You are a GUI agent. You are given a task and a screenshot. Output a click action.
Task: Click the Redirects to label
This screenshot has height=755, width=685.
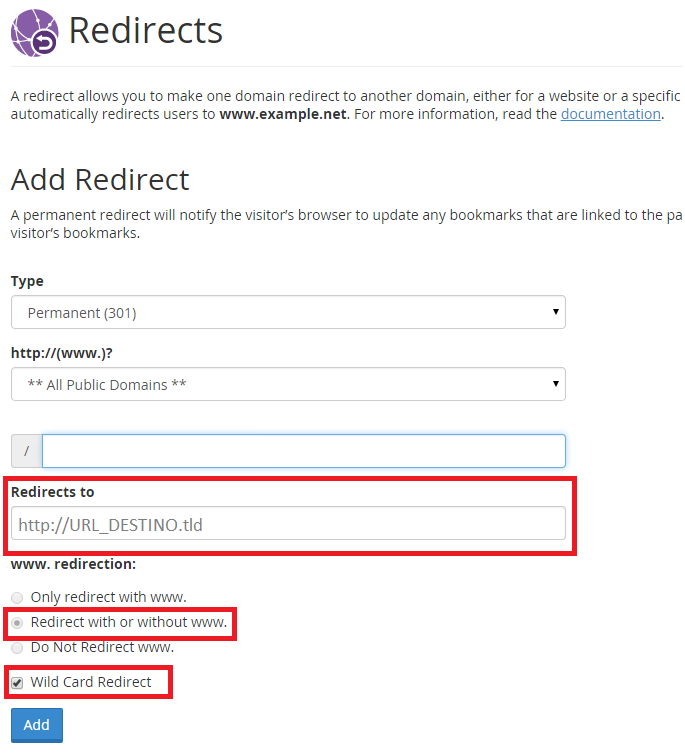pyautogui.click(x=52, y=492)
